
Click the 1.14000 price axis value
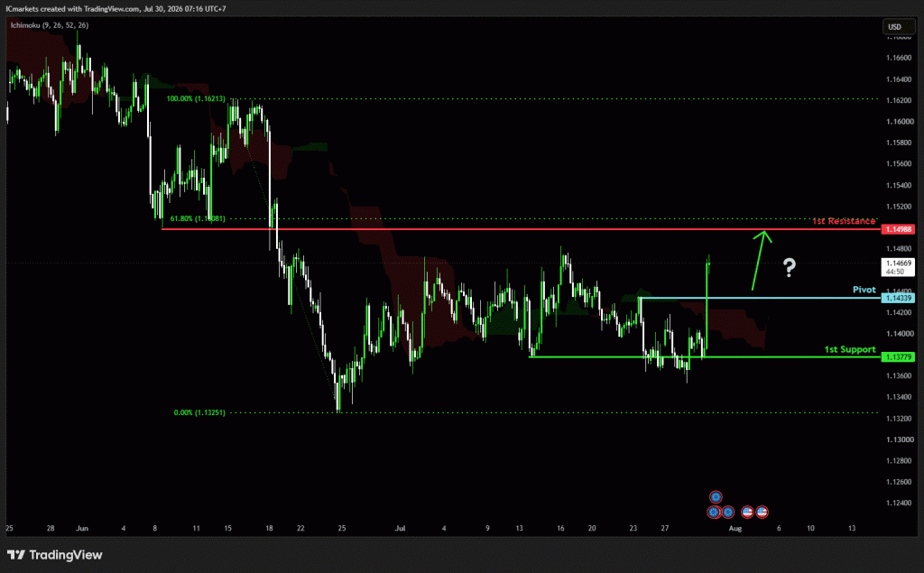900,334
